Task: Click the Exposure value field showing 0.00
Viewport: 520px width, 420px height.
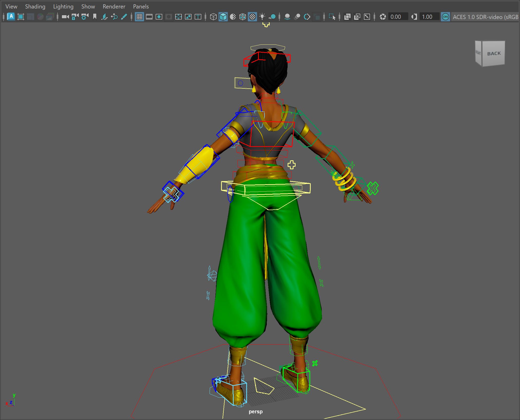Action: coord(398,17)
